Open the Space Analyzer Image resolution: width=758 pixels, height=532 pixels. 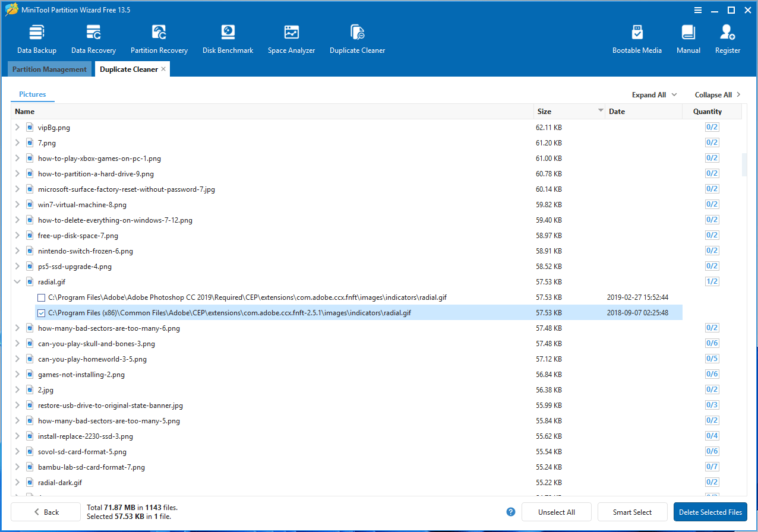coord(291,37)
